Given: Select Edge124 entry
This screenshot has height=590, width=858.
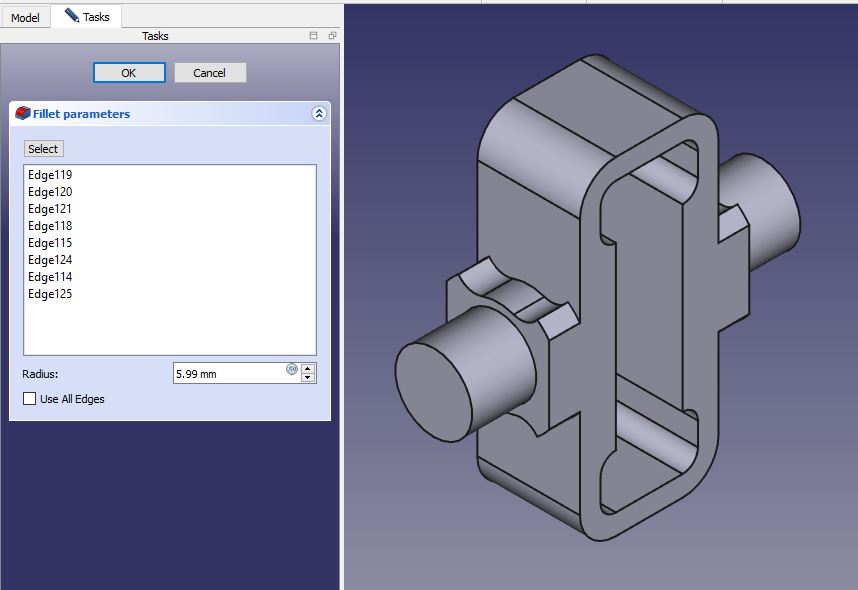Looking at the screenshot, I should [50, 260].
